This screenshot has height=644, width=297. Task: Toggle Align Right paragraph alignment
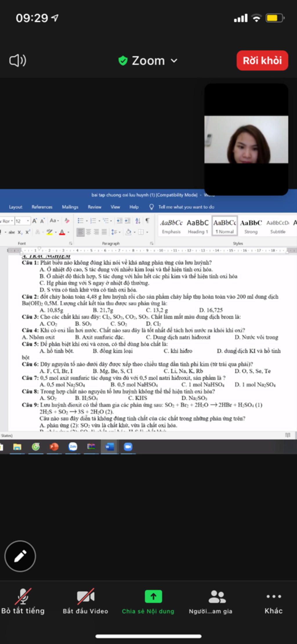point(96,232)
